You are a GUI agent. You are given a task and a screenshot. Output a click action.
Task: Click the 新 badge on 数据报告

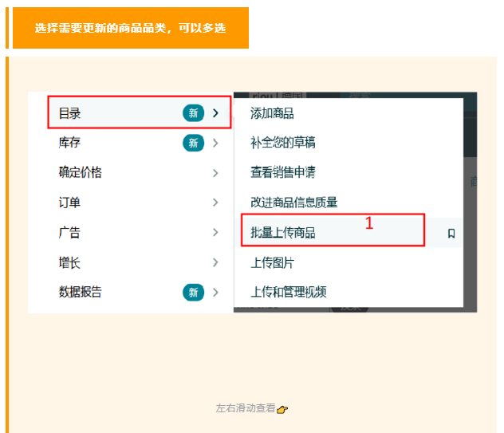coord(193,293)
